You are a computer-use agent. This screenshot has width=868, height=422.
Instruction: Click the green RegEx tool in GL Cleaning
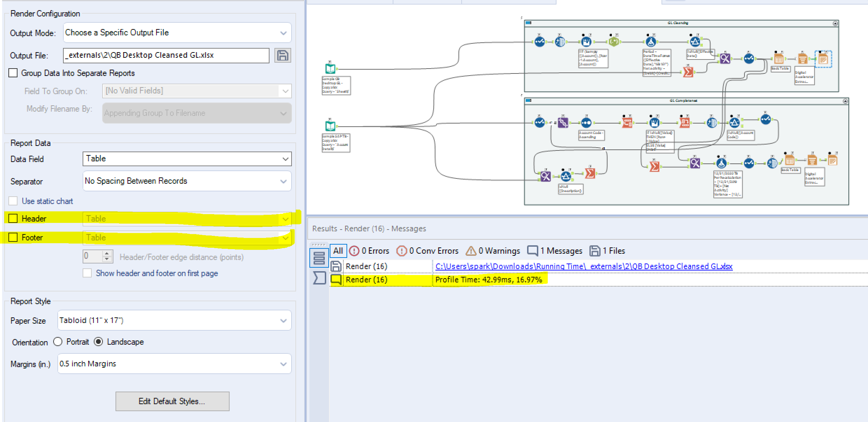point(614,42)
